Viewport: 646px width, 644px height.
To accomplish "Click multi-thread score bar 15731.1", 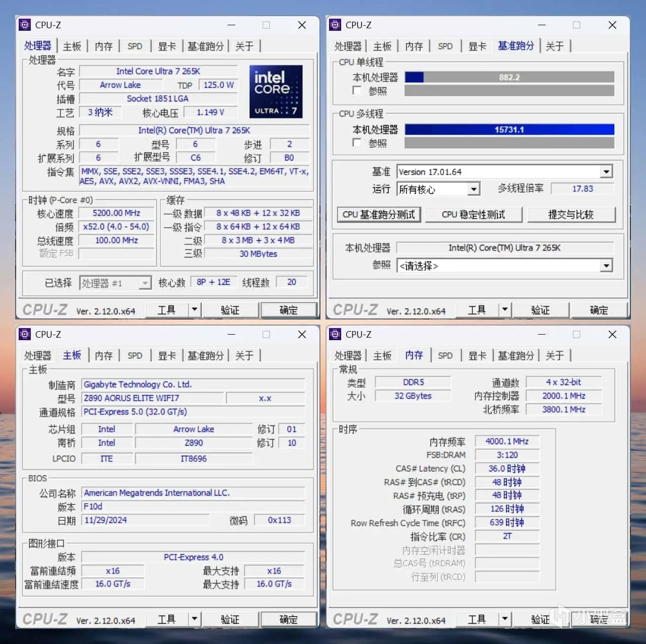I will (509, 130).
